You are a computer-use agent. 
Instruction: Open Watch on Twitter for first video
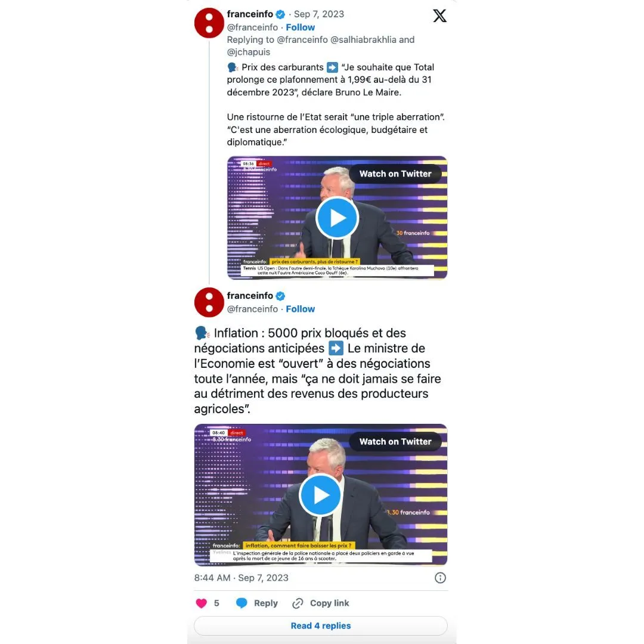[x=395, y=174]
